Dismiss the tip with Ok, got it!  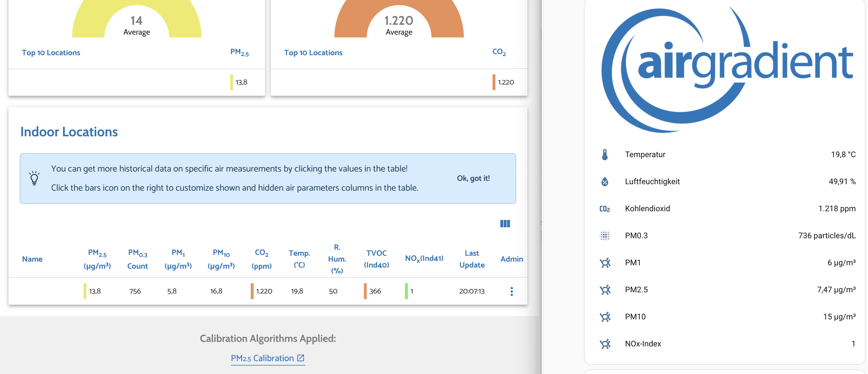(473, 178)
